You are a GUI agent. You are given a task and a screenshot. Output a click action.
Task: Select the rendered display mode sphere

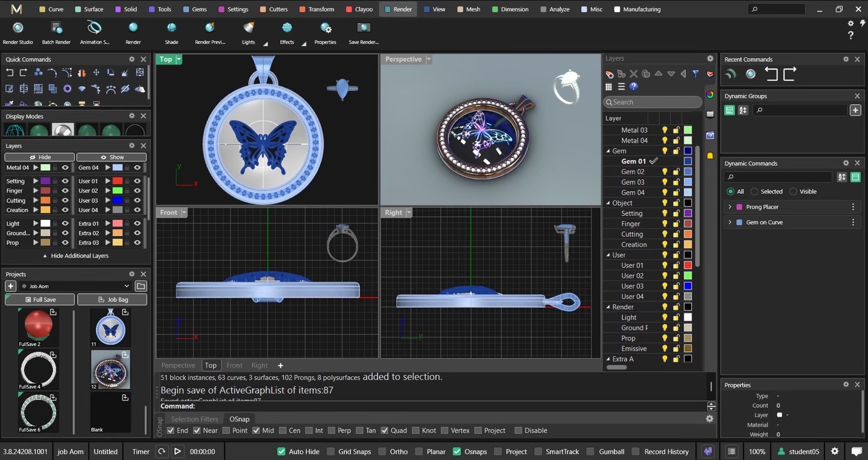pos(63,130)
